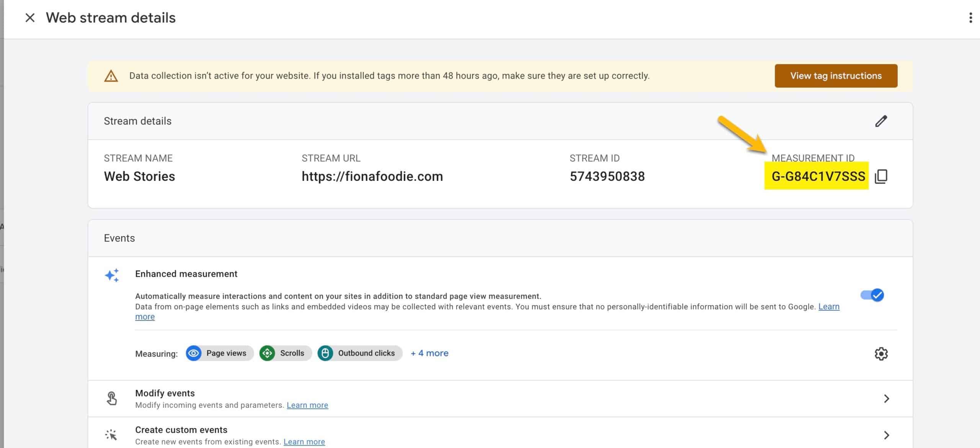This screenshot has width=980, height=448.
Task: Click the three-dot overflow menu top right
Action: pos(970,18)
